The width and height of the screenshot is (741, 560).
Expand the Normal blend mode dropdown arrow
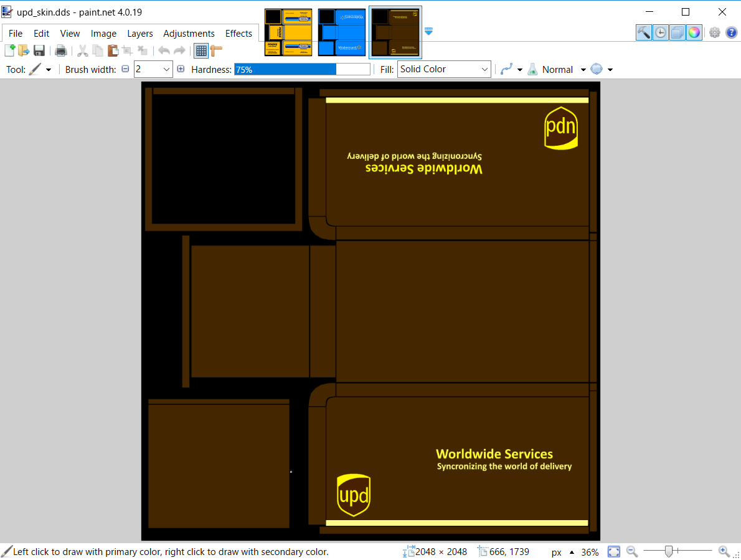coord(583,70)
